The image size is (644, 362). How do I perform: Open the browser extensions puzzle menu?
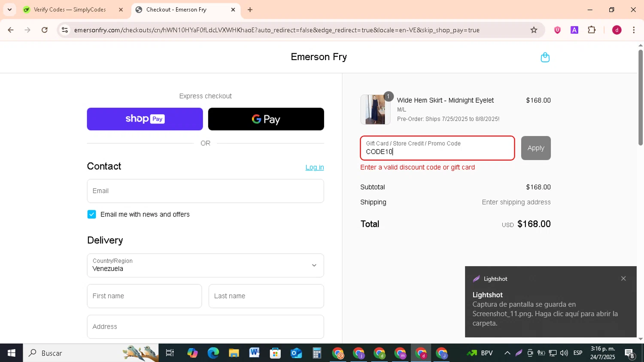tap(592, 30)
